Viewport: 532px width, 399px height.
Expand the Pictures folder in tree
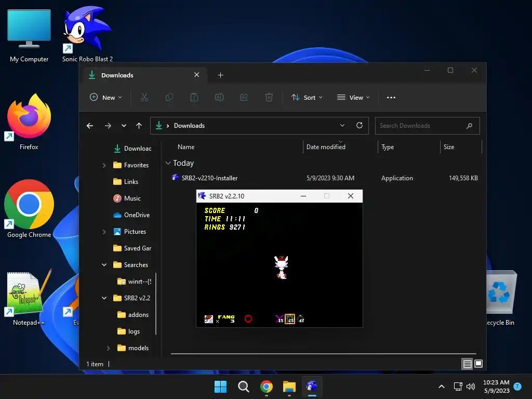click(104, 232)
